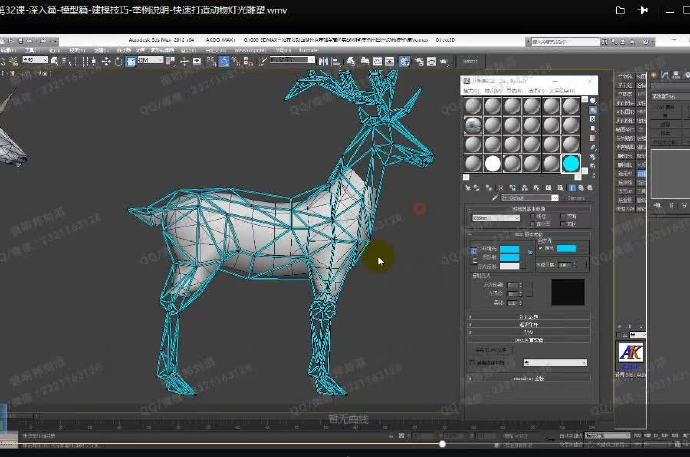Viewport: 690px width, 457px height.
Task: Click Get Material in Material Editor
Action: [x=468, y=188]
